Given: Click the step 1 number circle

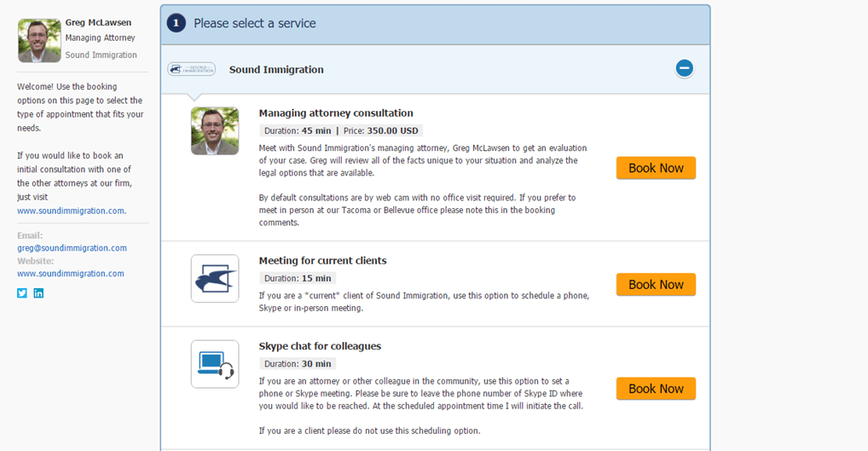Looking at the screenshot, I should (176, 23).
